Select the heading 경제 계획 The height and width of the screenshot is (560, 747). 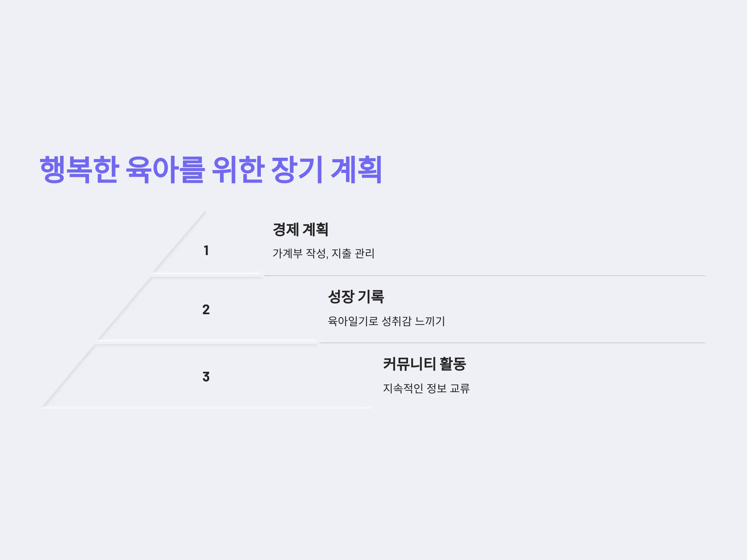pyautogui.click(x=300, y=230)
